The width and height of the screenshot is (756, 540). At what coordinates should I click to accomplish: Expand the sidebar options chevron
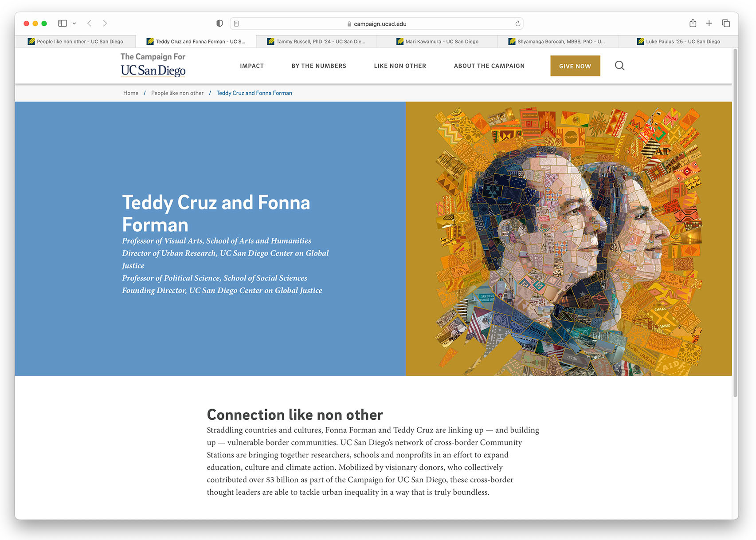(x=74, y=24)
